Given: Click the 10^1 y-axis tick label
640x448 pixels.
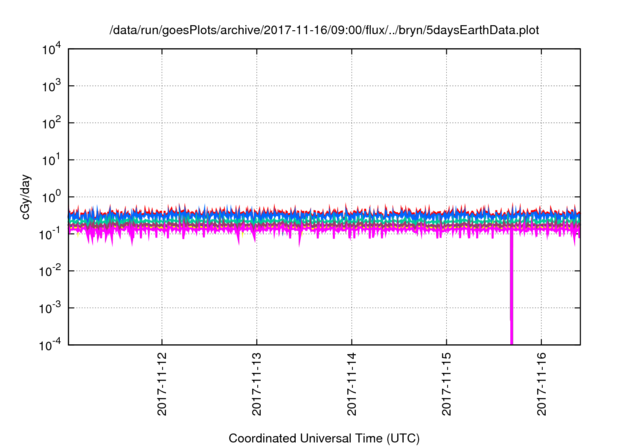Looking at the screenshot, I should pos(51,160).
